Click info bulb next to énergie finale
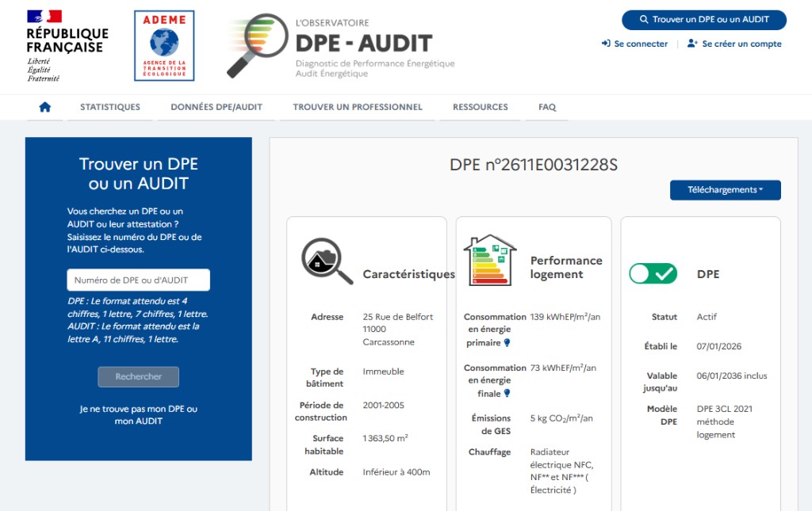 pos(507,393)
